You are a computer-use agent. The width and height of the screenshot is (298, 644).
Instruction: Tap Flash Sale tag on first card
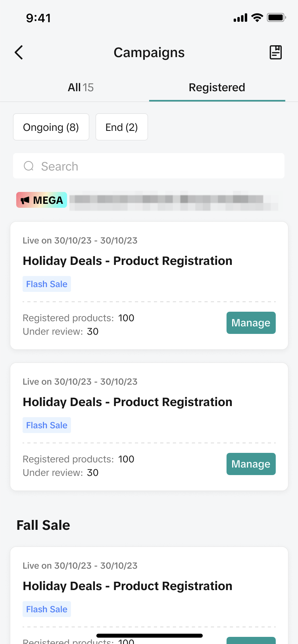(47, 284)
